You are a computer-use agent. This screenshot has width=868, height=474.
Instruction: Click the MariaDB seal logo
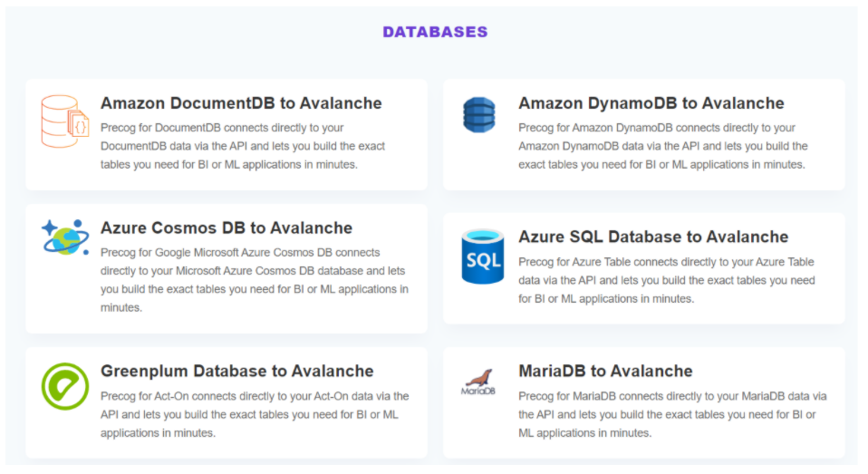[478, 382]
